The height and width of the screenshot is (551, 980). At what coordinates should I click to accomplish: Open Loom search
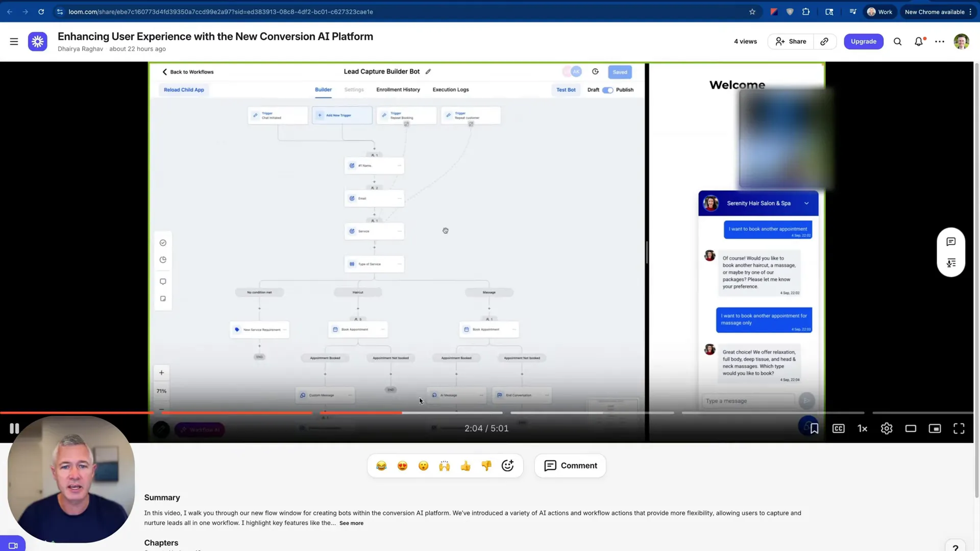point(897,41)
